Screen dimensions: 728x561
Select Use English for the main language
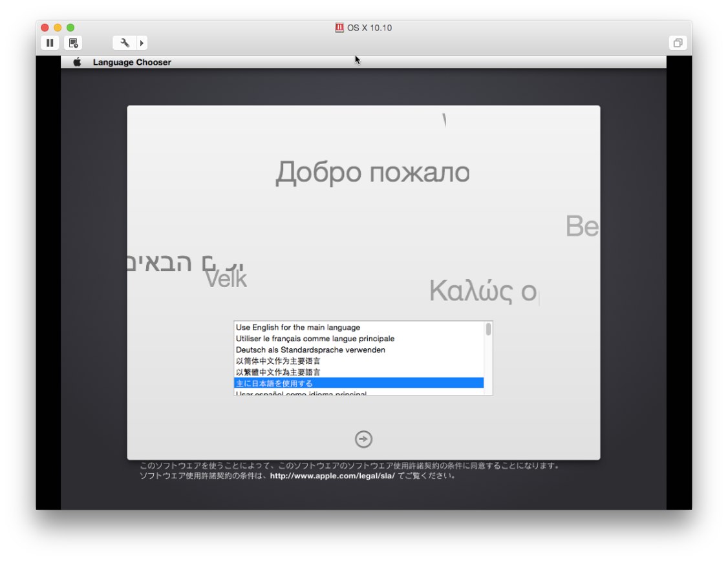click(358, 327)
